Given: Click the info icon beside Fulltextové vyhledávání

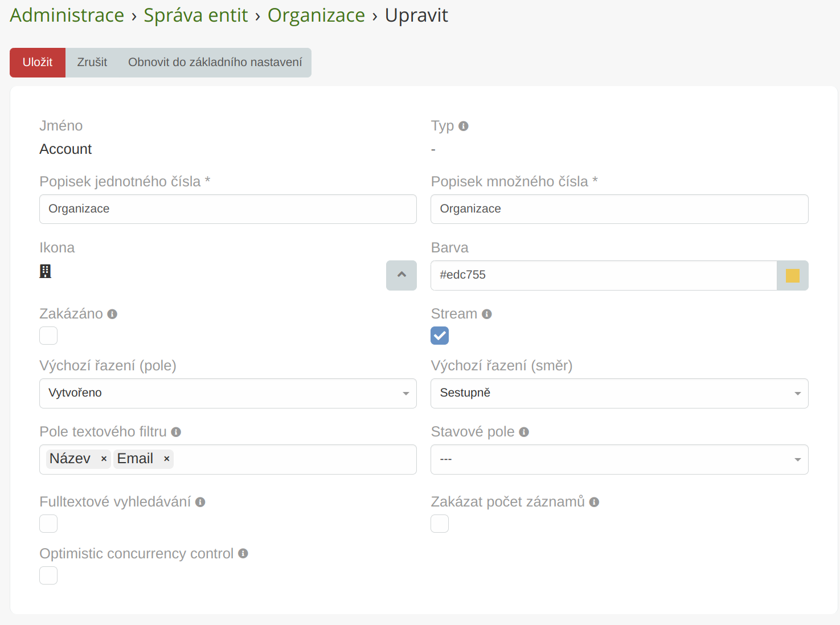Looking at the screenshot, I should click(200, 502).
